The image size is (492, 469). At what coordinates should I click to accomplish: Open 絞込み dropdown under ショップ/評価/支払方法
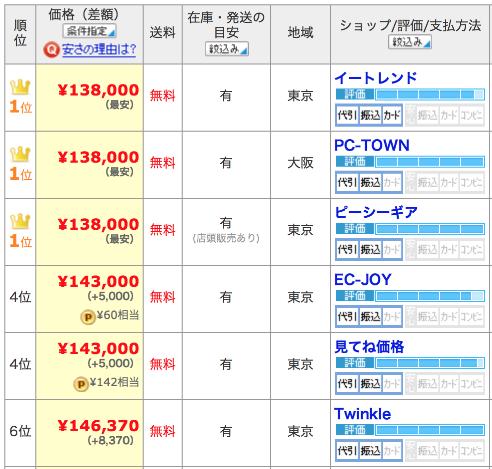tap(410, 42)
